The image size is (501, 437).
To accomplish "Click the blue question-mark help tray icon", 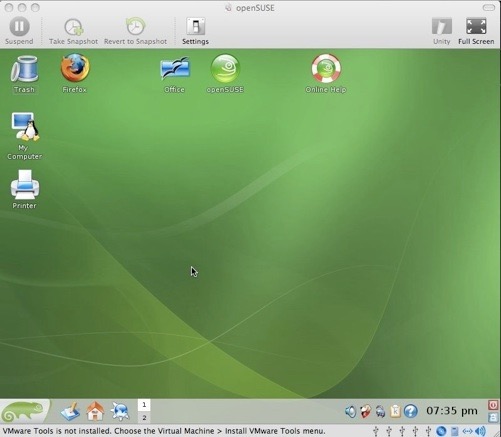I will coord(411,411).
